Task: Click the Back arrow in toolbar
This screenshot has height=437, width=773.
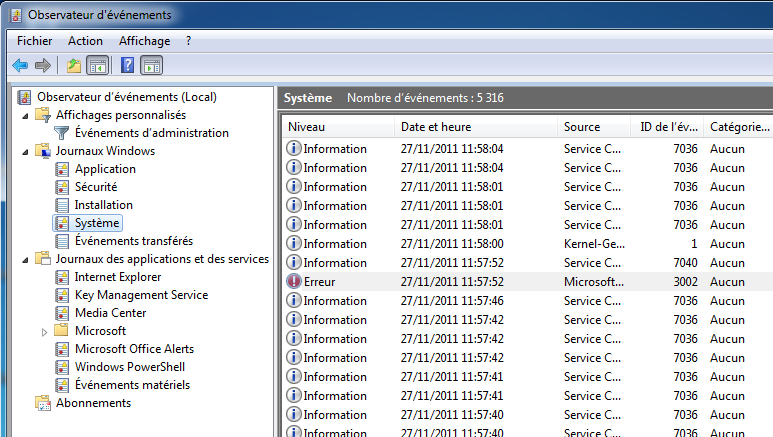Action: coord(20,66)
